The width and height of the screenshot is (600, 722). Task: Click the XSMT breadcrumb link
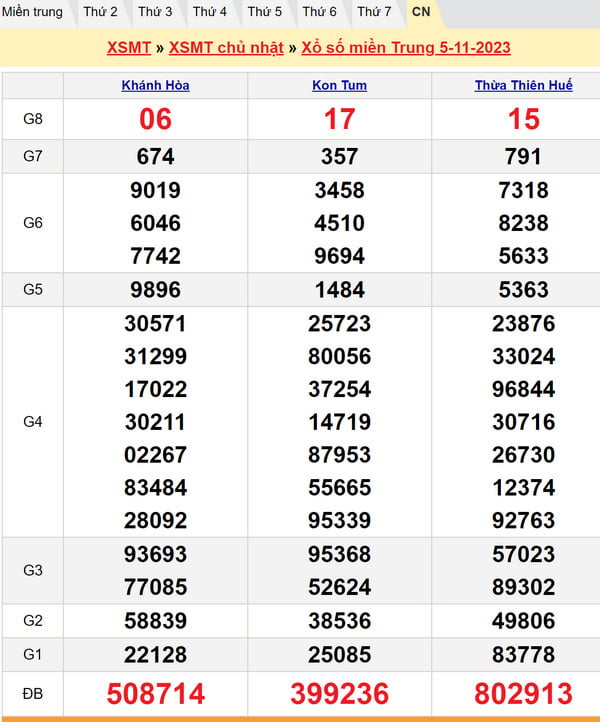click(128, 48)
